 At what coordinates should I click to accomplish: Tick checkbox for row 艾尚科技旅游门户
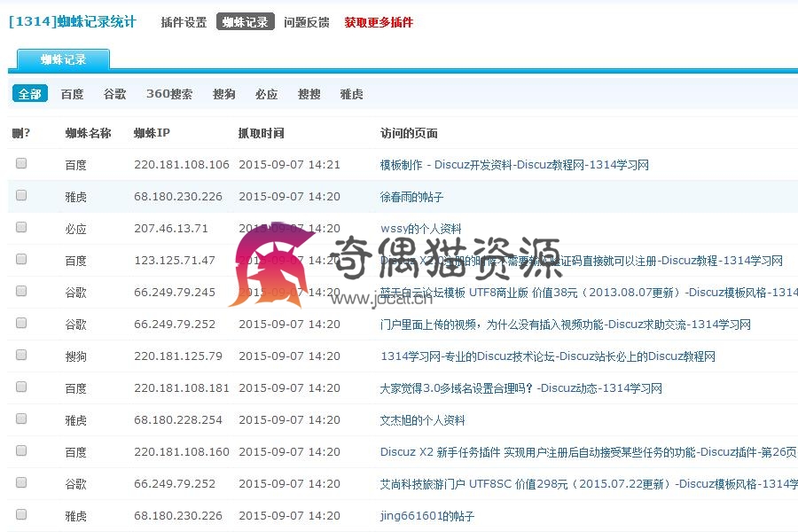tap(21, 482)
